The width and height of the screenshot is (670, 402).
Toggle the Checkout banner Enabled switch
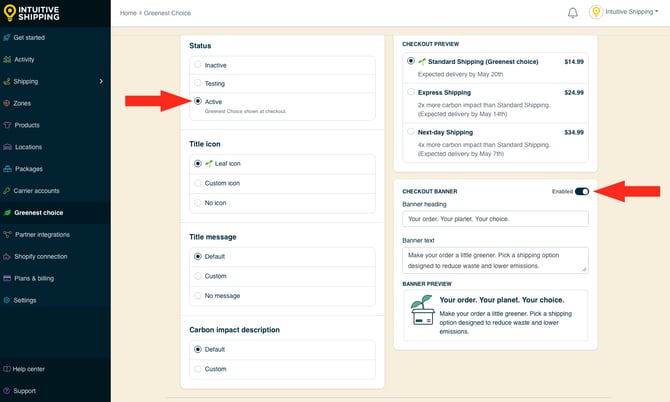582,191
